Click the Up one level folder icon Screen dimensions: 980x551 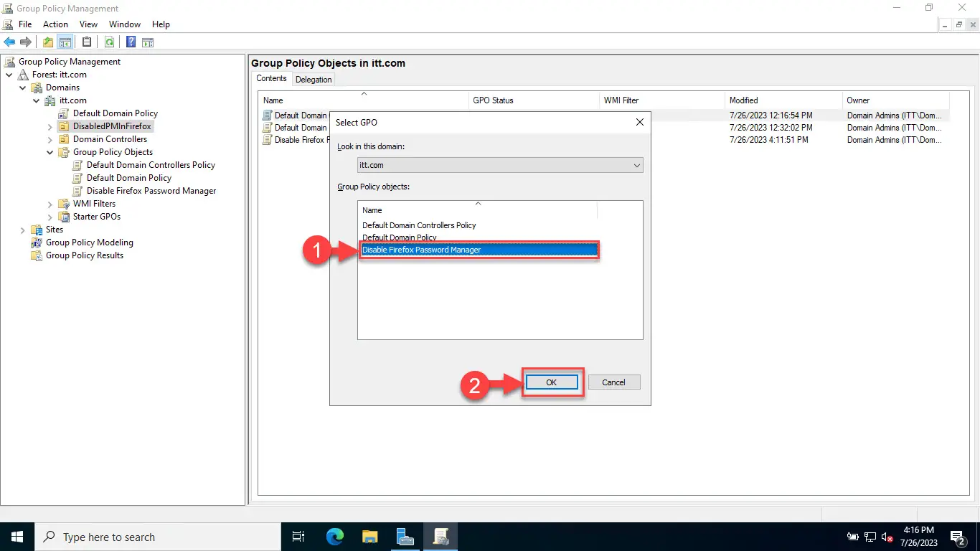point(48,42)
